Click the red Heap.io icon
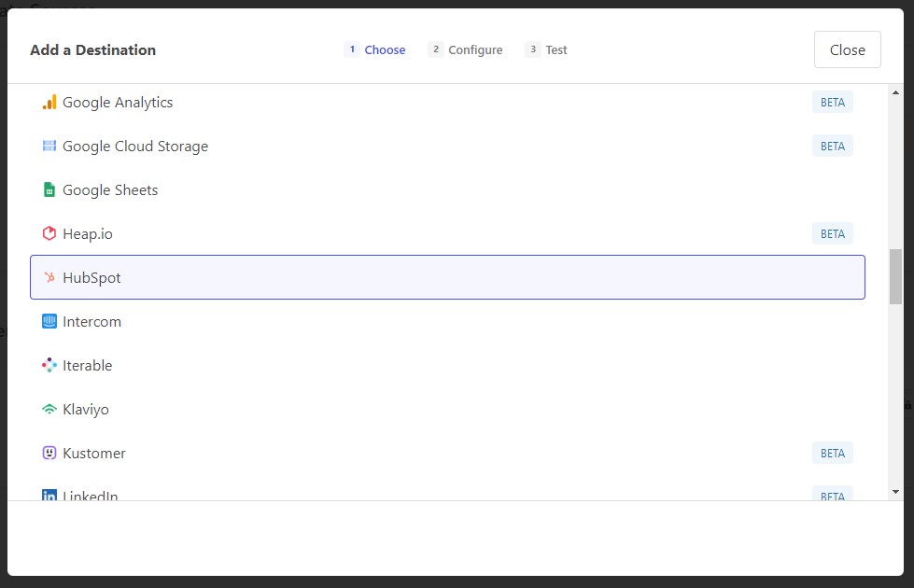Image resolution: width=914 pixels, height=588 pixels. (x=49, y=233)
